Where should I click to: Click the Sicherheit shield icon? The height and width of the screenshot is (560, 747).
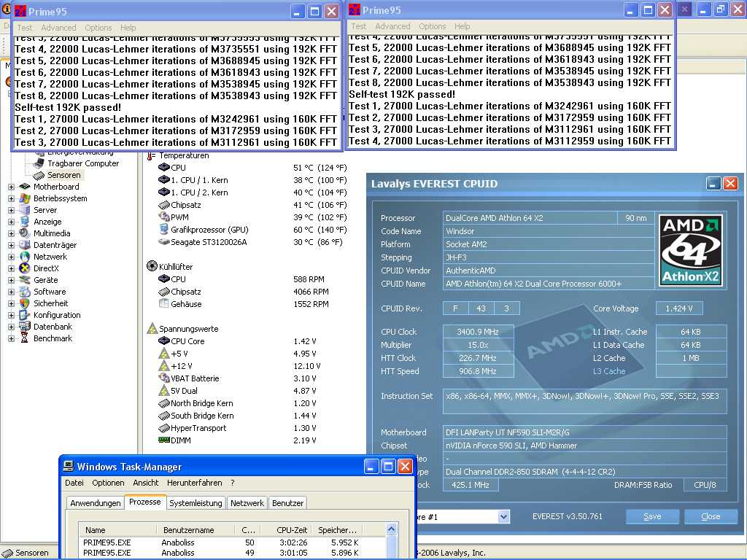tap(25, 303)
